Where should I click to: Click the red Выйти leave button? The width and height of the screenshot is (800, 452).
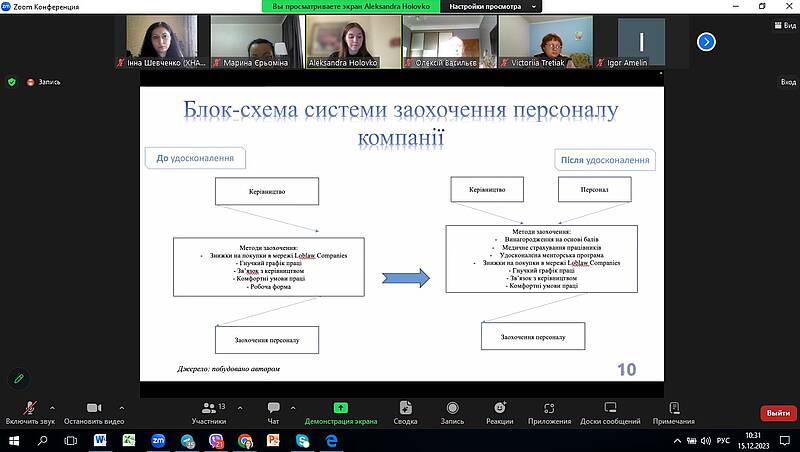coord(778,413)
